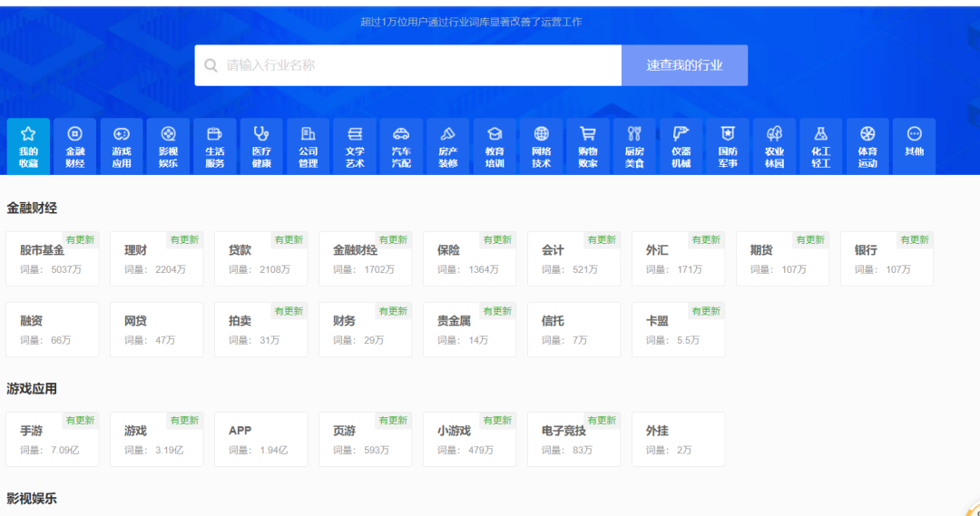Screen dimensions: 980x516
Task: Click the 速查我的行业 button
Action: click(x=684, y=65)
